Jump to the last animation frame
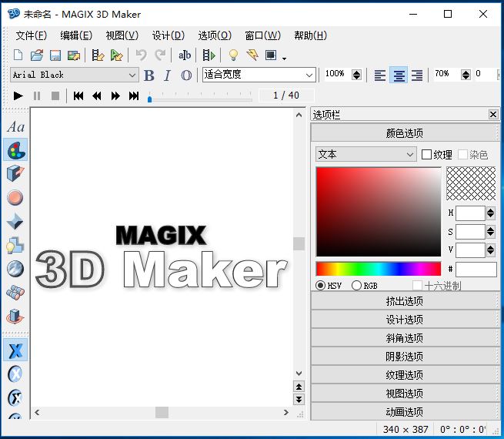504x439 pixels. [x=134, y=96]
